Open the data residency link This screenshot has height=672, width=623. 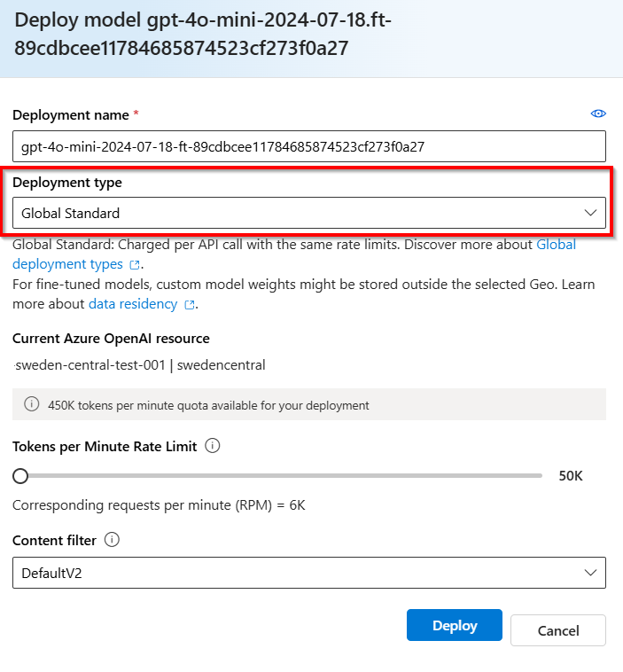pos(133,304)
